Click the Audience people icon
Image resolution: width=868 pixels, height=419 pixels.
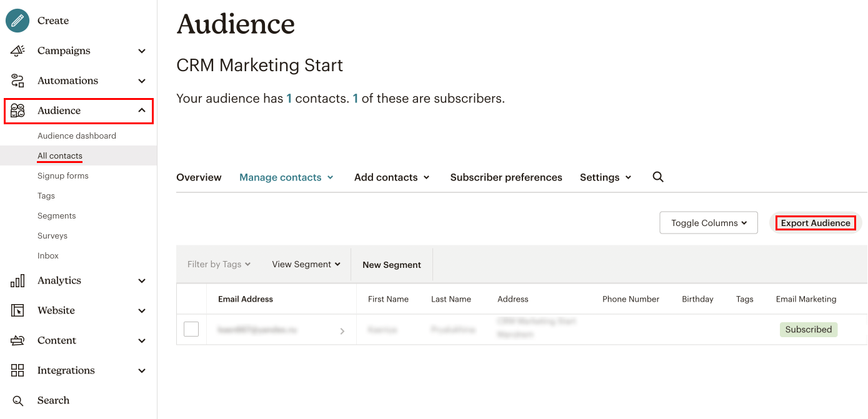(16, 110)
